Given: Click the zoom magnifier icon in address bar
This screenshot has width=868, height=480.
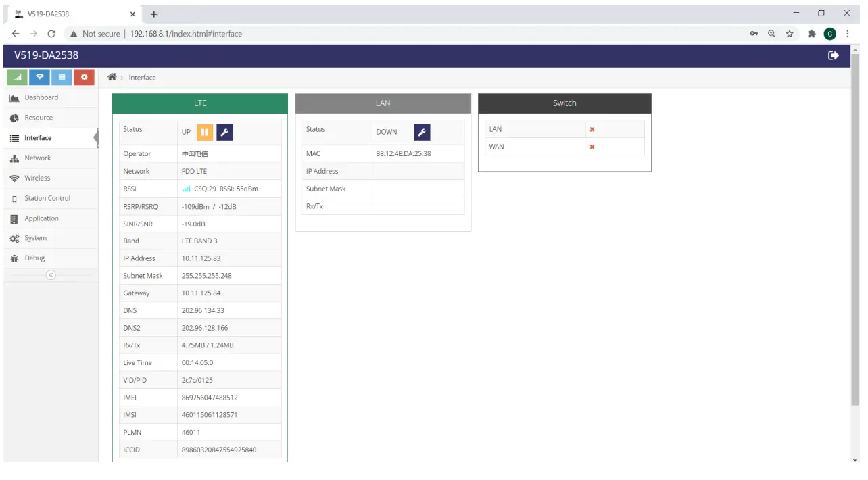Looking at the screenshot, I should [771, 34].
